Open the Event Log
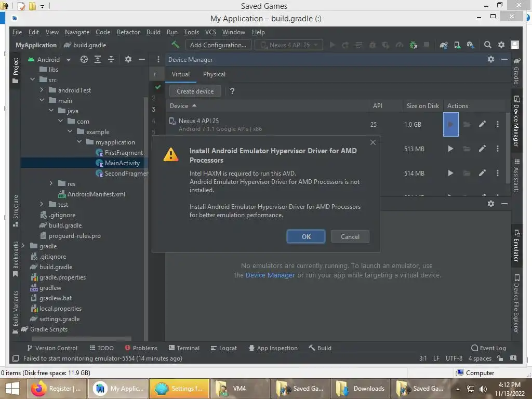The height and width of the screenshot is (399, 532). coord(488,348)
